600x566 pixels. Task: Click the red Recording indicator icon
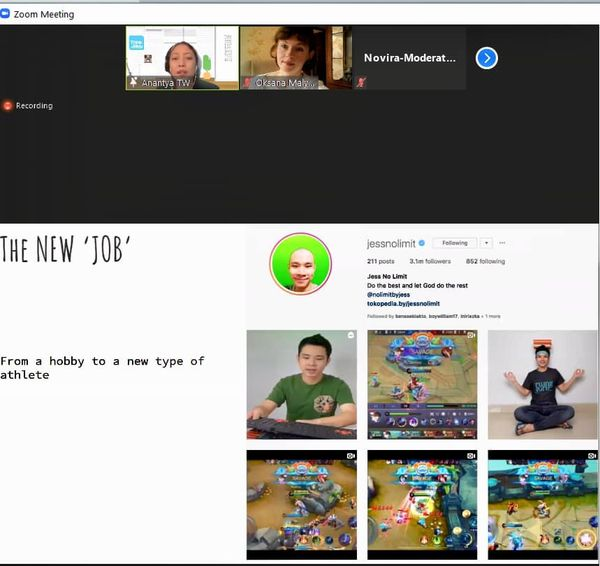tap(8, 106)
